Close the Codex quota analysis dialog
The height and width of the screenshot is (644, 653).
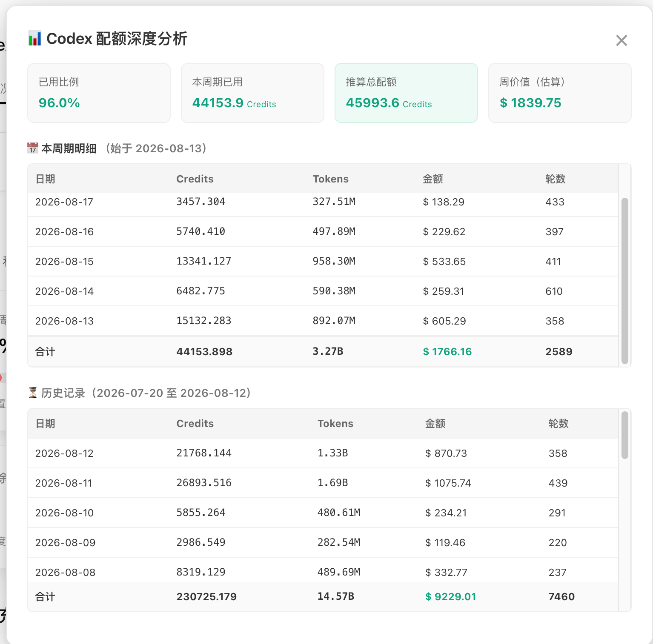tap(621, 40)
